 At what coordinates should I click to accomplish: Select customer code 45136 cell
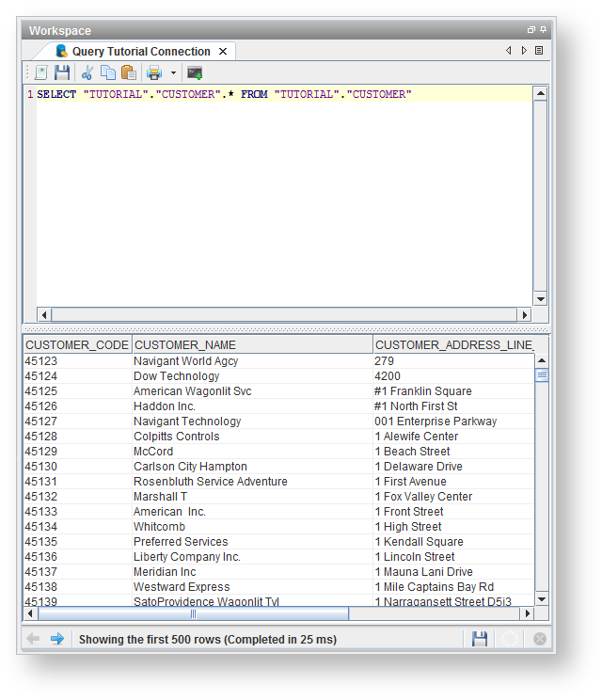(x=78, y=557)
